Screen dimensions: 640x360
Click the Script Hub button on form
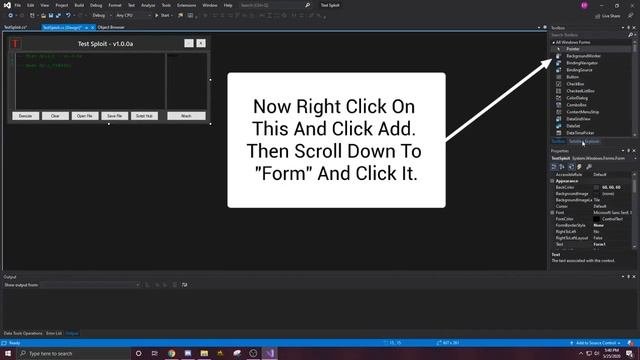point(144,116)
